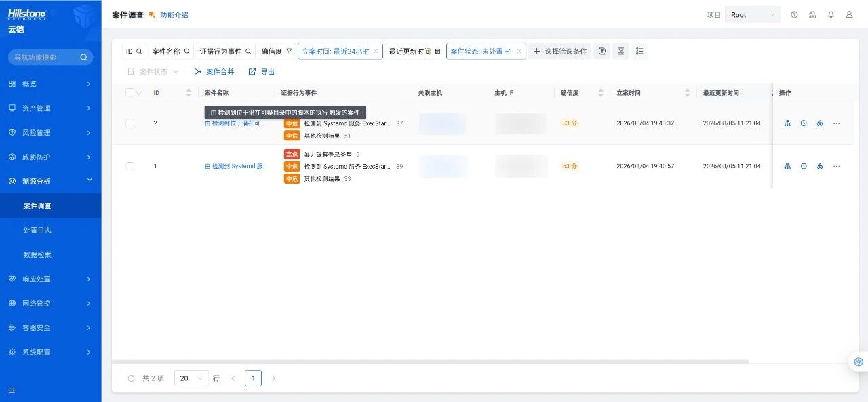This screenshot has width=868, height=402.
Task: Collapse the sidebar using bottom-left menu icon
Action: (12, 390)
